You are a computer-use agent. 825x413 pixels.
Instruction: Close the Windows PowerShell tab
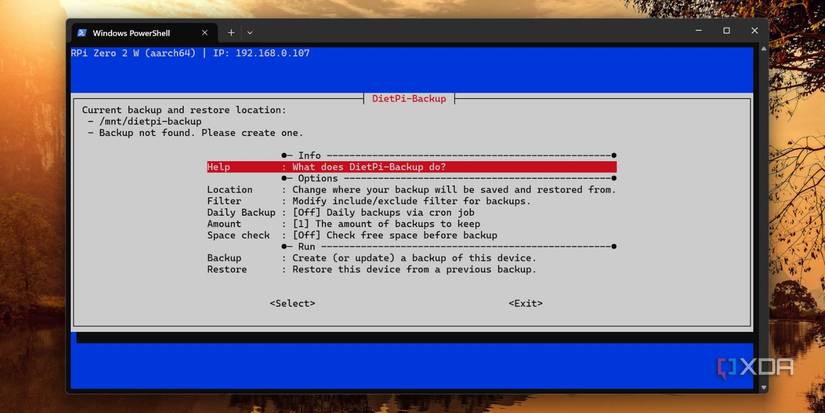pos(205,33)
